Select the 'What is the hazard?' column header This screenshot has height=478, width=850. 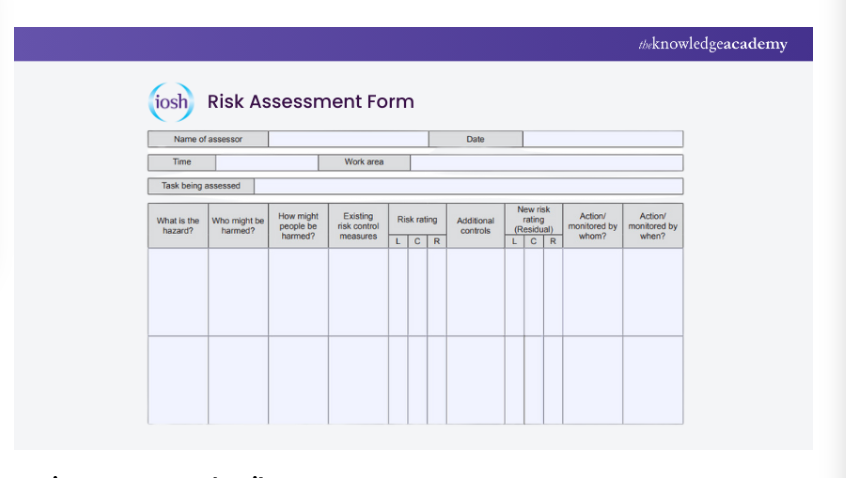point(178,226)
